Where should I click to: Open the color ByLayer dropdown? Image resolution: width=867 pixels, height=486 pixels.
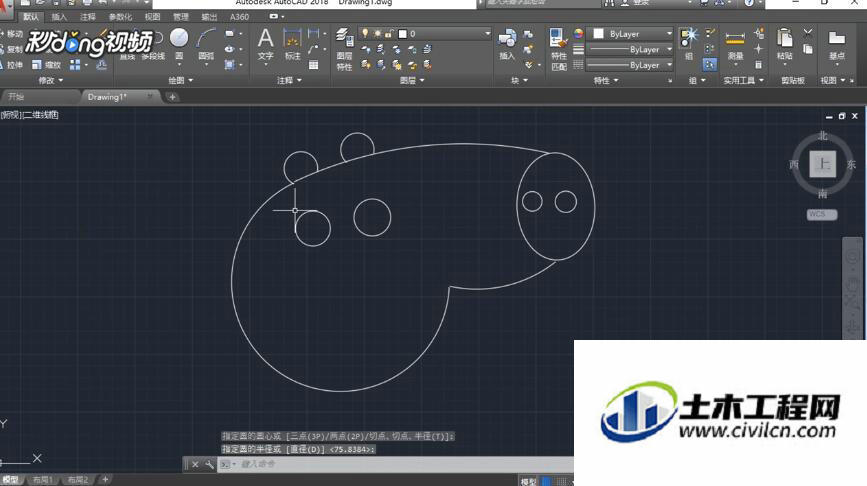(x=632, y=34)
